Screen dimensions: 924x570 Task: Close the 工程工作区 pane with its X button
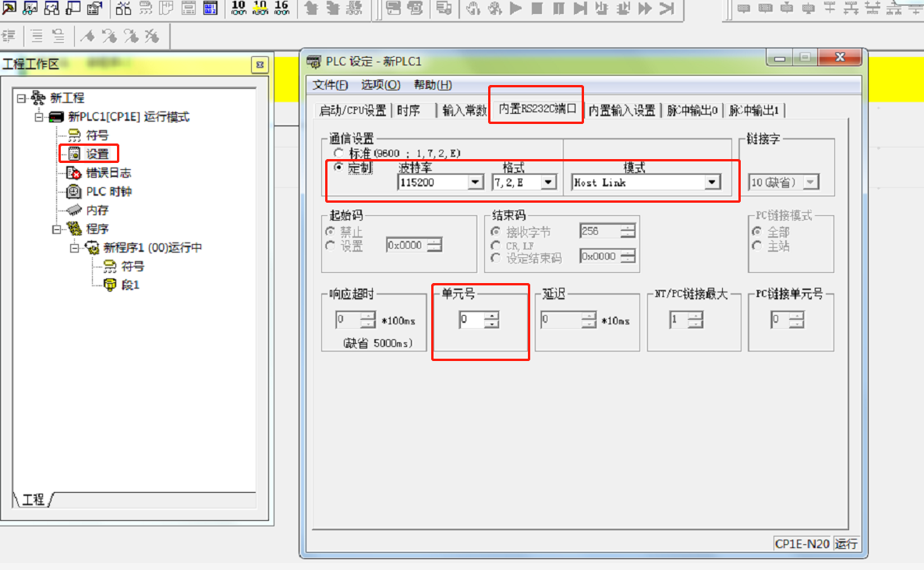point(260,65)
